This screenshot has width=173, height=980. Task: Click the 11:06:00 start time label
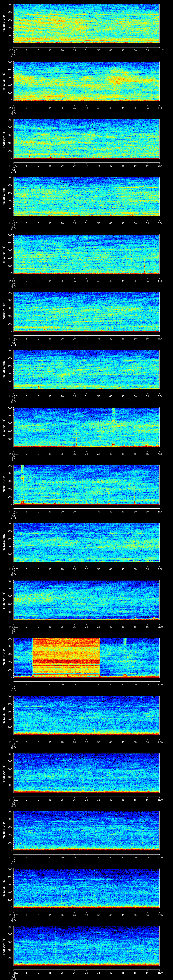tap(13, 454)
